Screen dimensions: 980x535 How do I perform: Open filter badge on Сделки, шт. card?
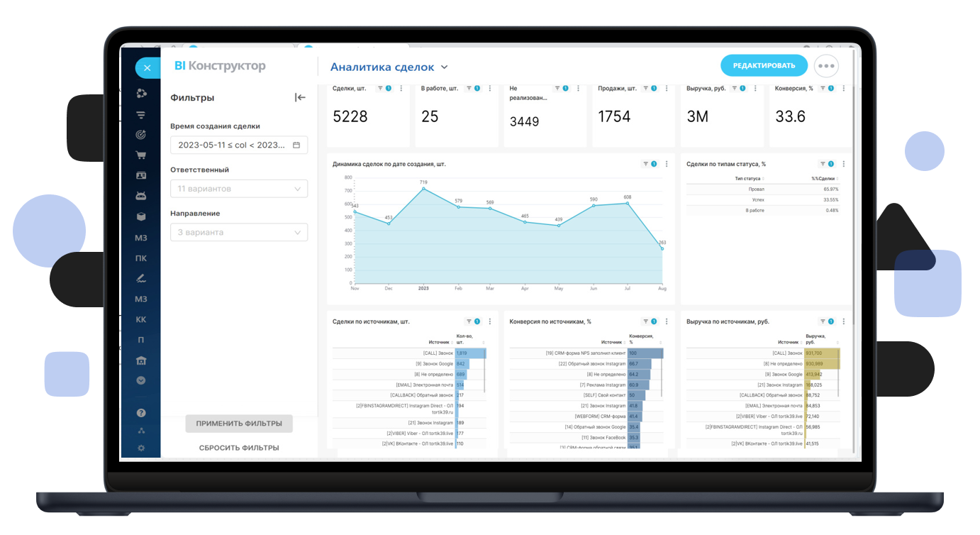pyautogui.click(x=385, y=89)
